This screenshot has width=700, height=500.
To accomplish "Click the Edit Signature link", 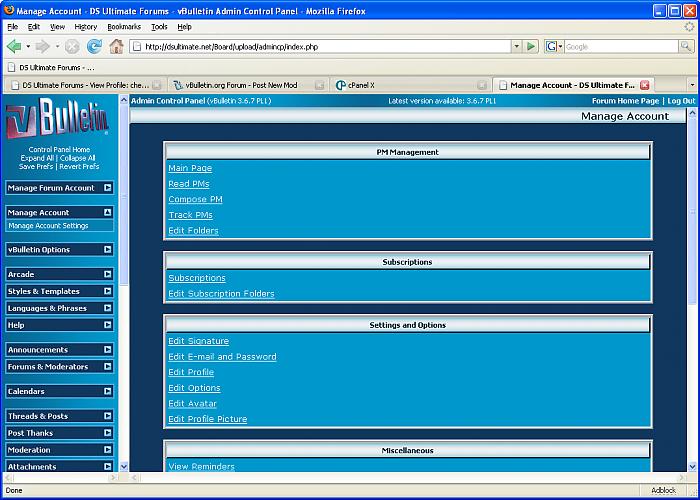I will point(198,341).
